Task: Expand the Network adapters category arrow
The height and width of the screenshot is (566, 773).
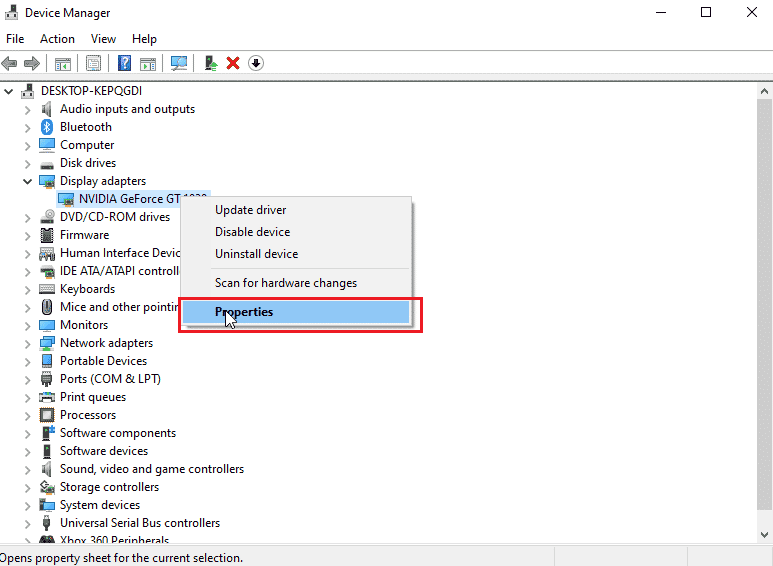Action: click(x=27, y=343)
